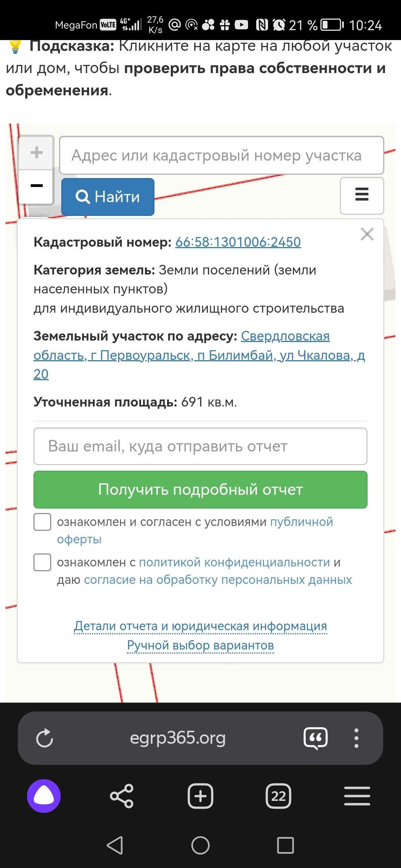
Task: Open the page reader quote icon
Action: pyautogui.click(x=316, y=738)
